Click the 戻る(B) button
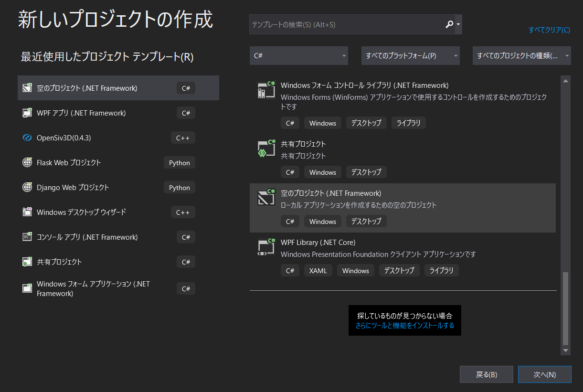 (x=486, y=374)
